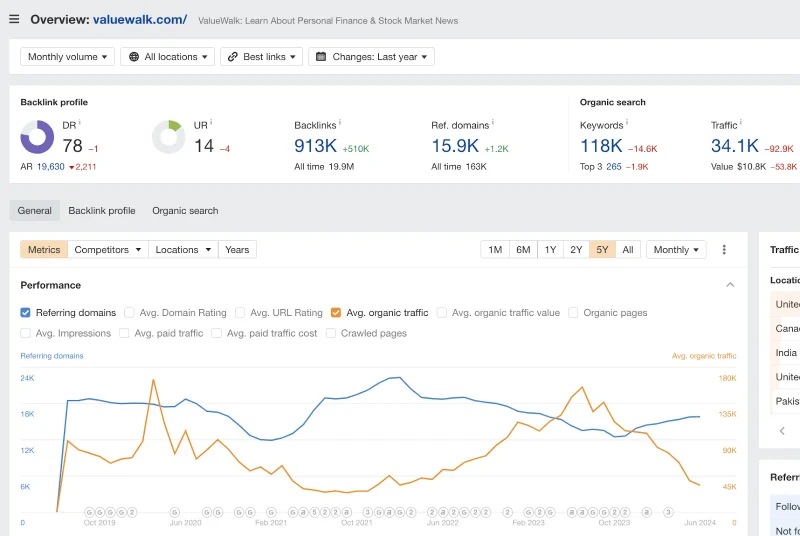
Task: Click the info icon beside Keywords
Action: click(627, 122)
